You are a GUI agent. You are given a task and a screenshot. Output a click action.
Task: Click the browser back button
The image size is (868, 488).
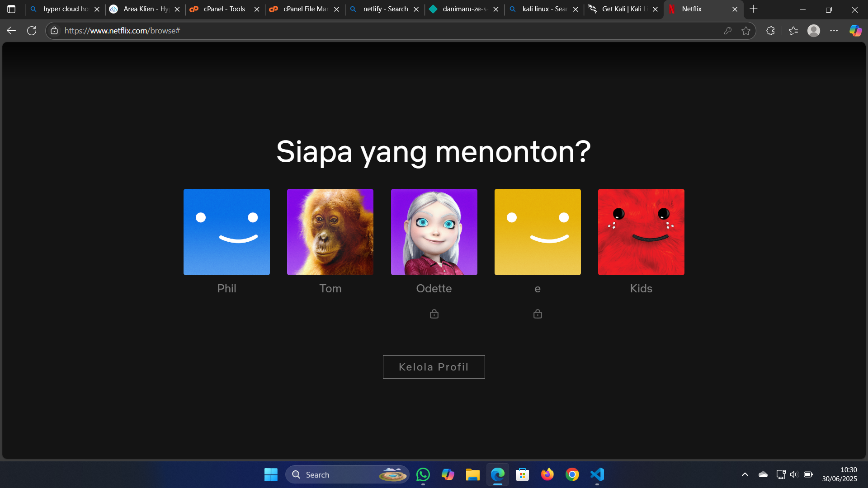click(11, 30)
